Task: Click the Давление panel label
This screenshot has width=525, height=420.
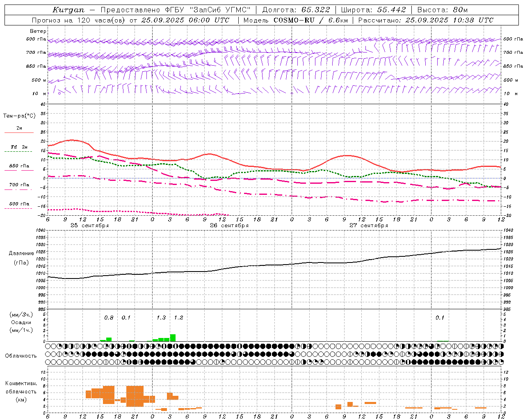Action: pyautogui.click(x=21, y=253)
